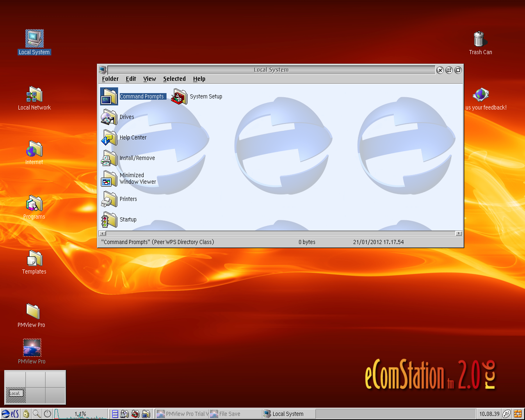This screenshot has height=420, width=525.
Task: Switch to top-middle virtual desktop in pager
Action: pyautogui.click(x=35, y=380)
